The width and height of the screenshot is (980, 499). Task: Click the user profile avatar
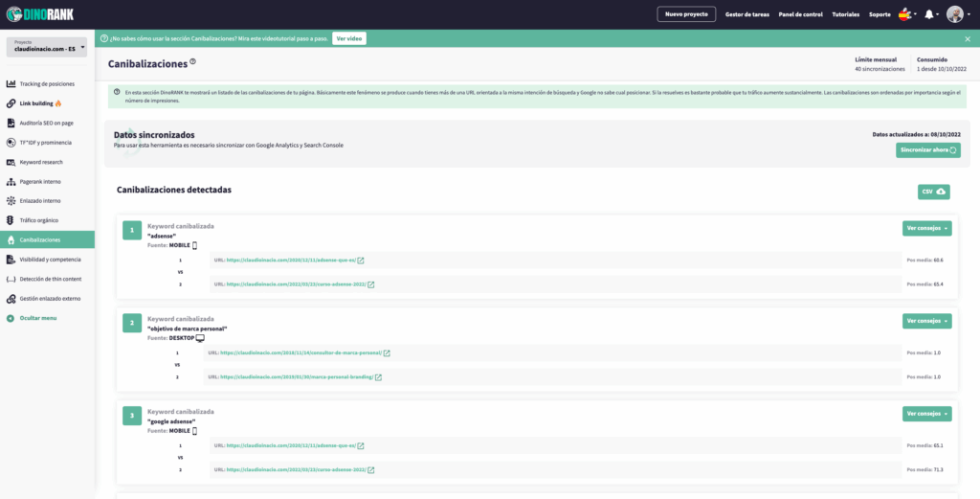click(x=955, y=14)
